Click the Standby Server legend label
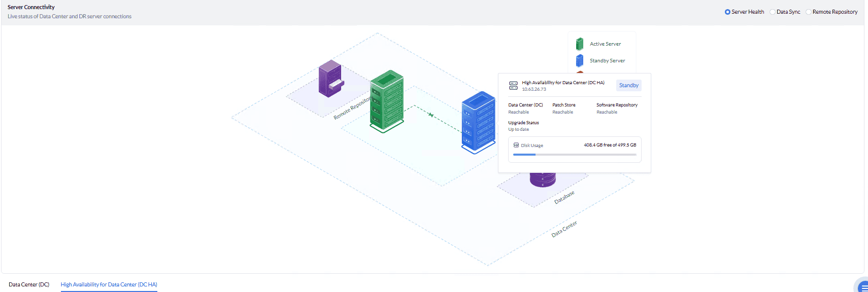The height and width of the screenshot is (292, 868). click(607, 61)
